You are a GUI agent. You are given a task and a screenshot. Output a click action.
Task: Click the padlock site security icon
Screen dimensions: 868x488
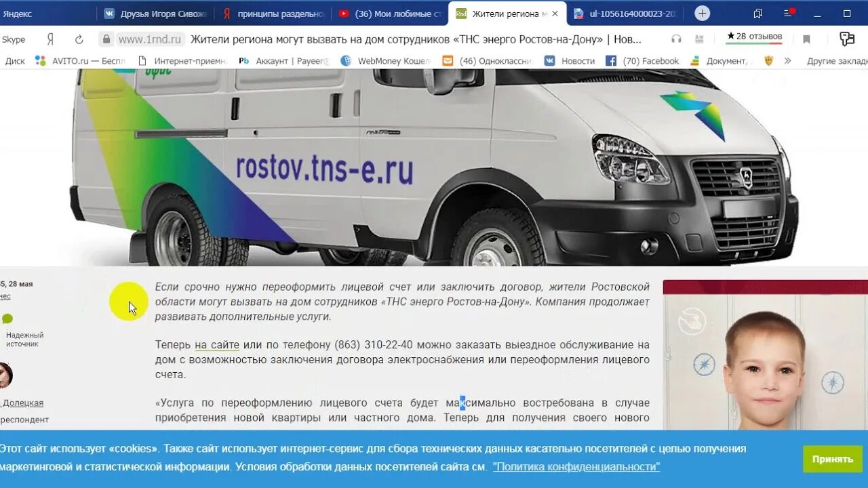(106, 39)
